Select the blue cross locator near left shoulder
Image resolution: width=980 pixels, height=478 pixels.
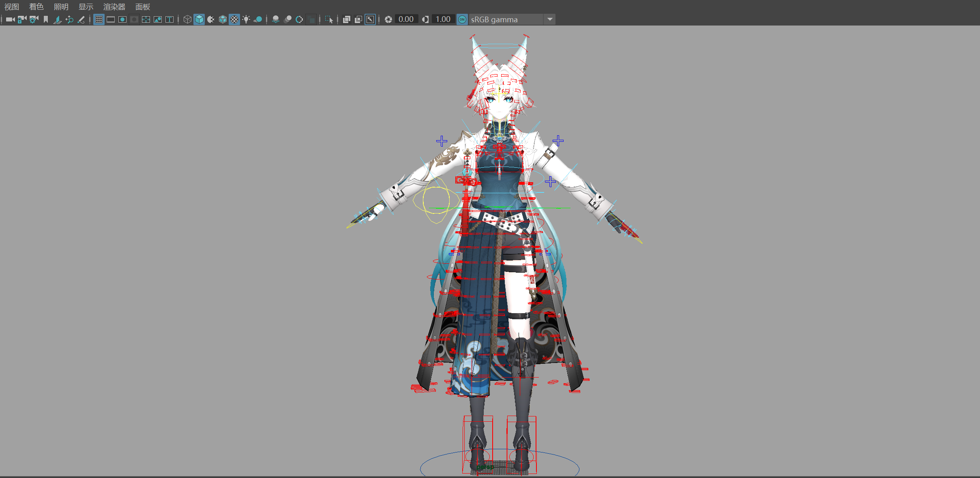[442, 141]
